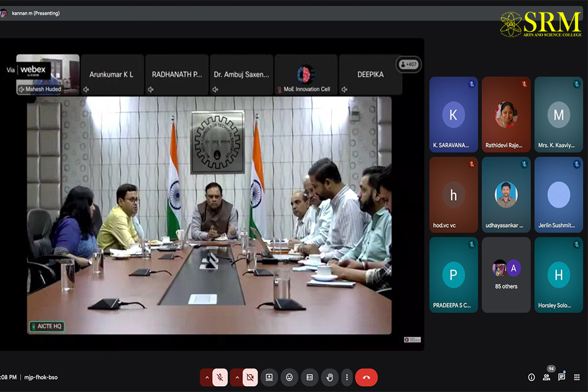
Task: Turn on the camera
Action: pos(250,377)
